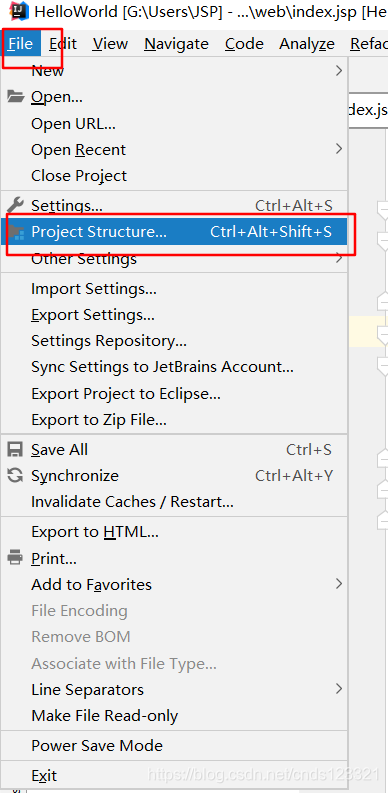The width and height of the screenshot is (388, 793).
Task: Open the Edit menu
Action: click(x=63, y=45)
